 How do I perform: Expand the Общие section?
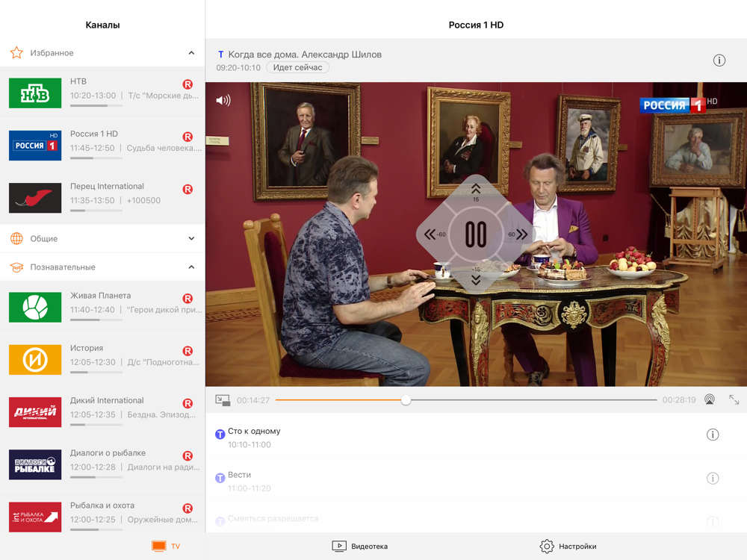point(191,239)
